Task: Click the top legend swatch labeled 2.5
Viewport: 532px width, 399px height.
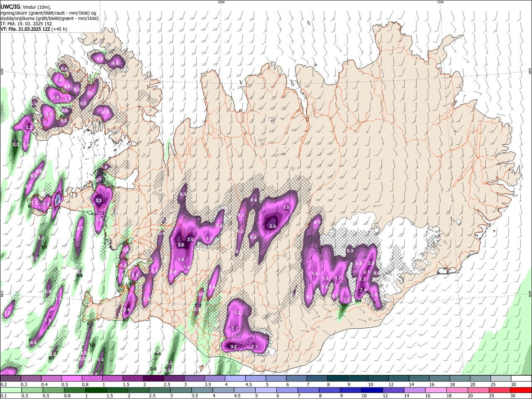Action: [x=173, y=379]
